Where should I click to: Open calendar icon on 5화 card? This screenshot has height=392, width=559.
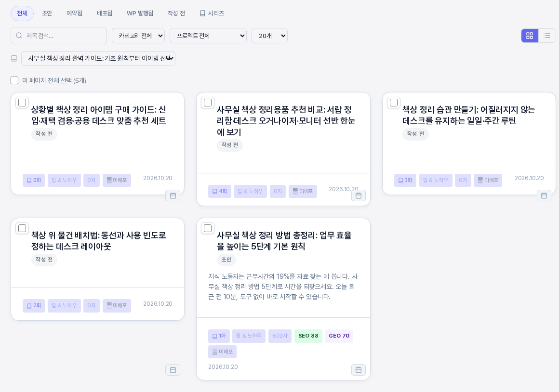pos(173,196)
